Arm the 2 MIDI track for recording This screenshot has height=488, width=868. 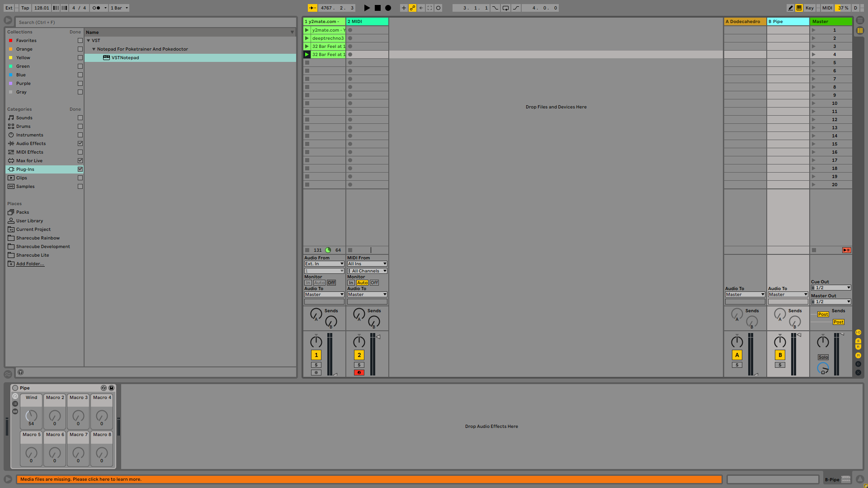point(359,373)
